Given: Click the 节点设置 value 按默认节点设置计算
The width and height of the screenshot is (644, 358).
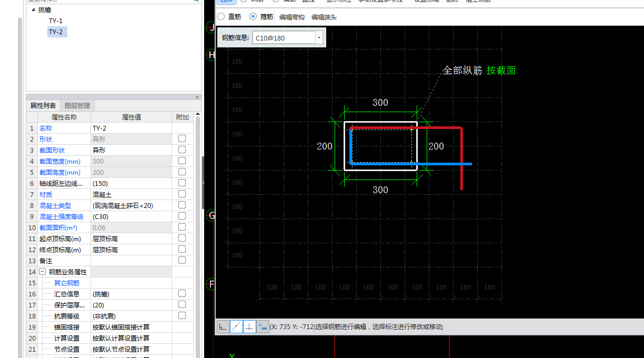Looking at the screenshot, I should pyautogui.click(x=131, y=349).
